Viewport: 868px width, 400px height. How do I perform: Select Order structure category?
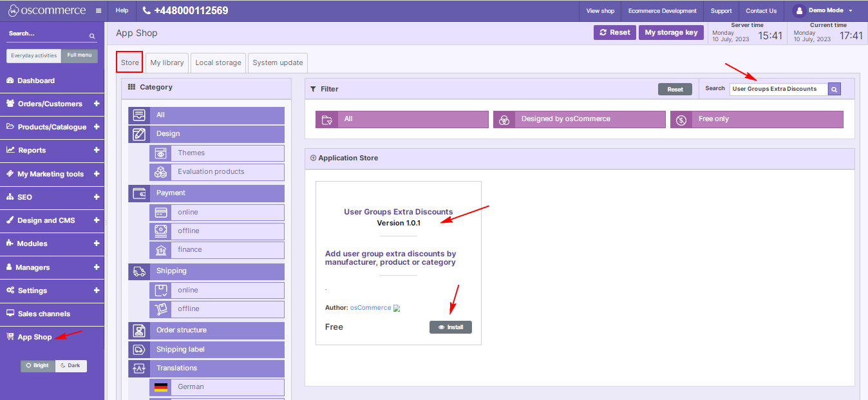pyautogui.click(x=206, y=330)
